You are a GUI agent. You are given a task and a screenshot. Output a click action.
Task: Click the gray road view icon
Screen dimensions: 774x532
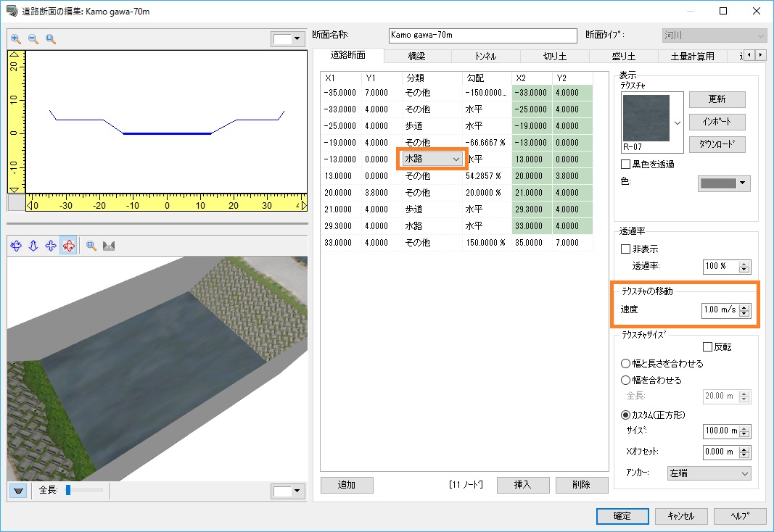110,246
